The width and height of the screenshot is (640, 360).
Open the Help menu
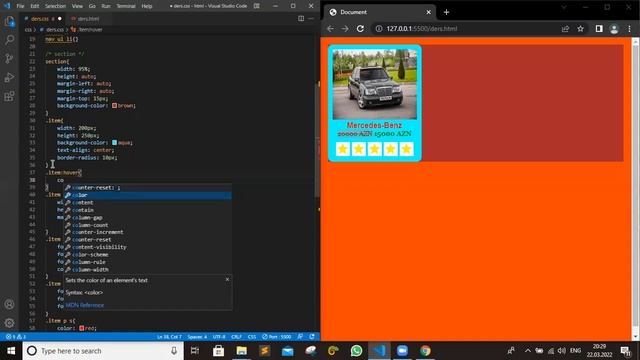click(x=147, y=6)
